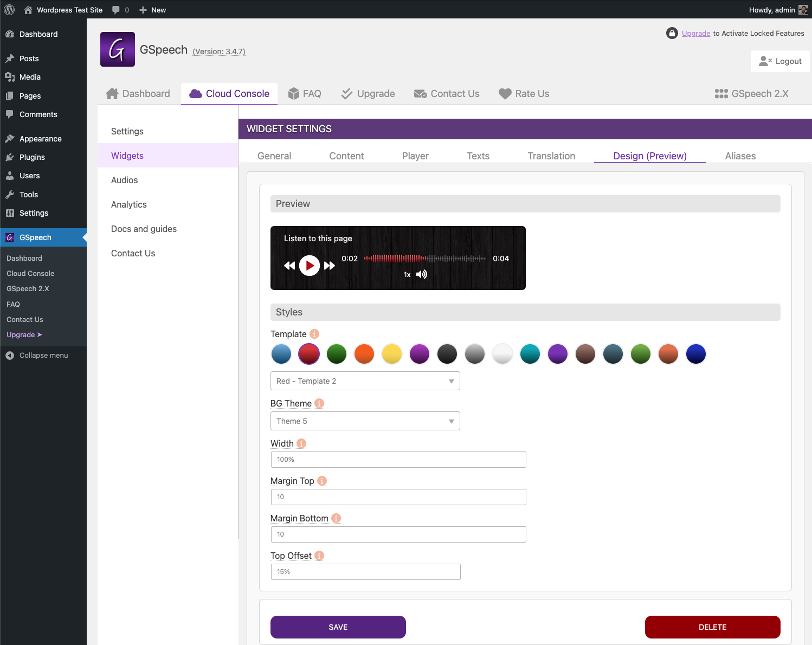The height and width of the screenshot is (645, 812).
Task: Click the fast-forward button in player
Action: pos(330,266)
